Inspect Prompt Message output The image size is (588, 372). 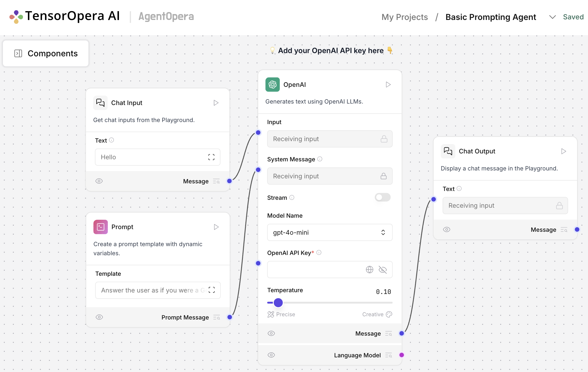point(217,317)
